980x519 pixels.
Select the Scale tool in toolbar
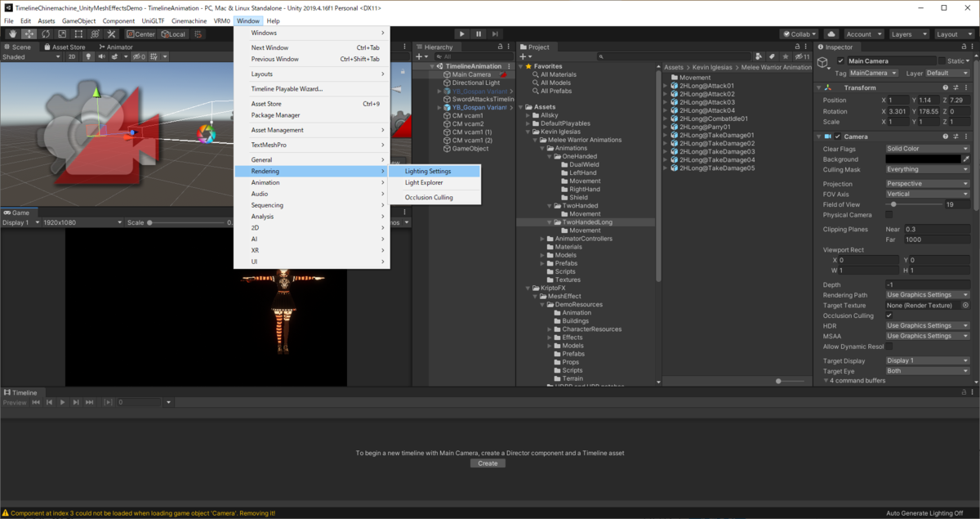point(62,34)
